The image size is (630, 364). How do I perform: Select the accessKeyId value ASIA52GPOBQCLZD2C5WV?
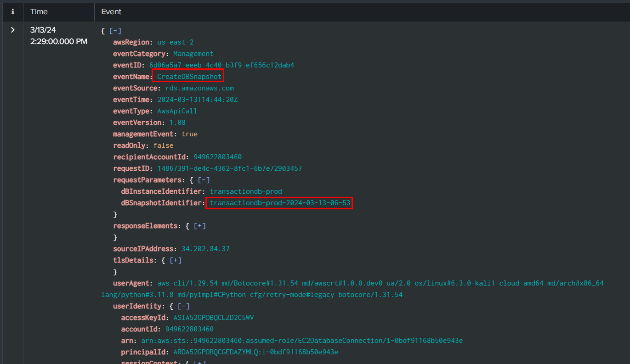pos(213,318)
